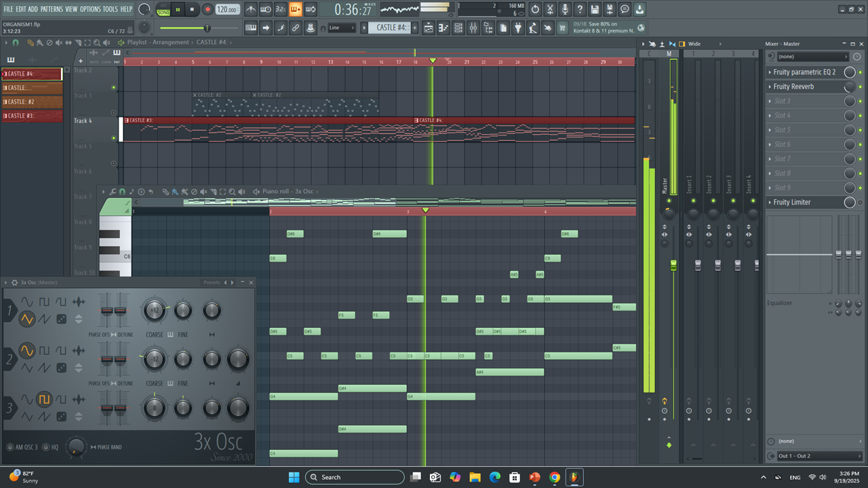This screenshot has width=868, height=488.
Task: Open the undo history icon
Action: coord(535,9)
